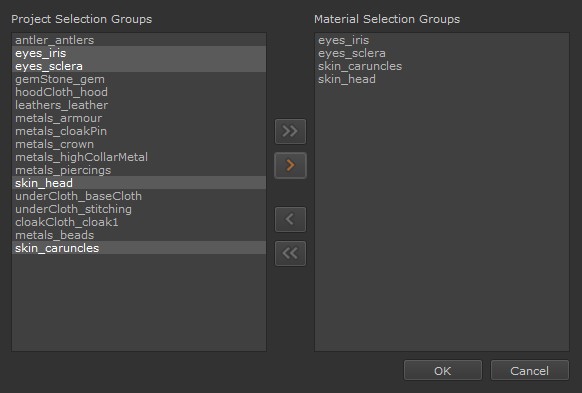Select eyes_iris in Material Selection Groups

(x=442, y=40)
